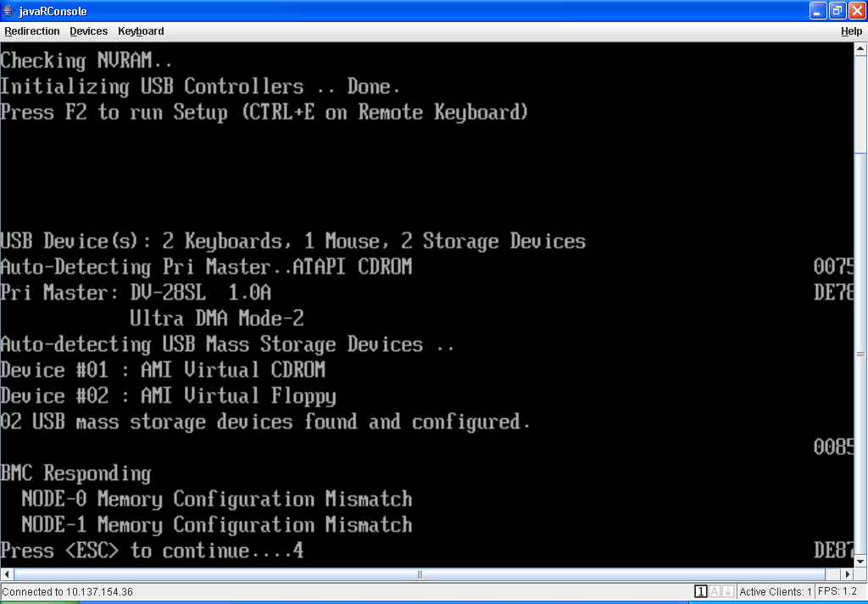The image size is (868, 604).
Task: Click 'Auto-Detecting Pri Master..ATAPI CDROM' line
Action: pos(206,267)
